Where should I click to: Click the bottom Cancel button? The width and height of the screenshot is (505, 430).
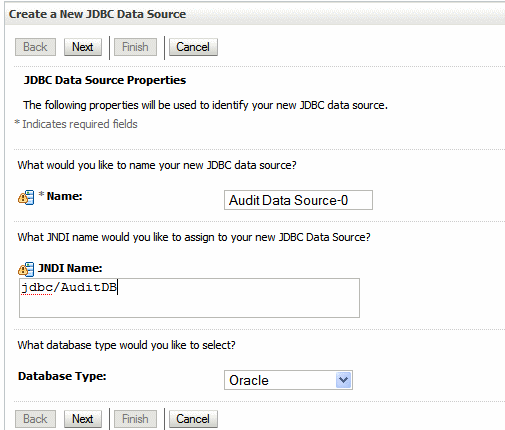(x=193, y=419)
